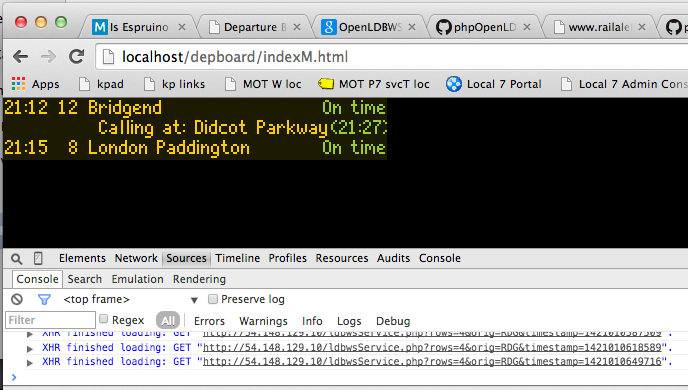Image resolution: width=688 pixels, height=390 pixels.
Task: Select the Console drawer tab
Action: coord(37,279)
